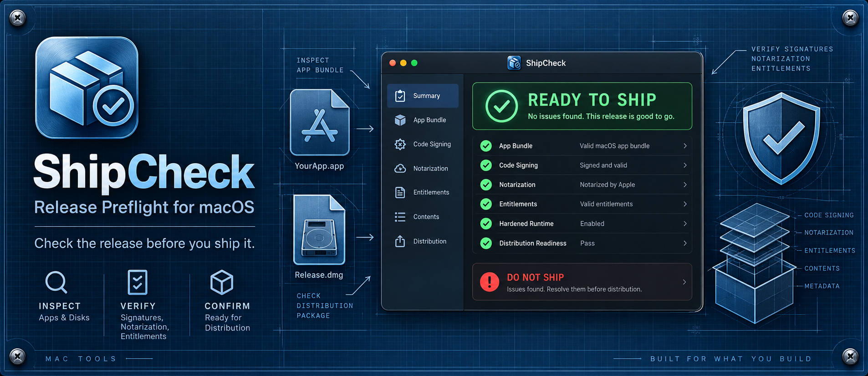Click the Code Signing gear icon
The image size is (868, 376).
[x=400, y=144]
